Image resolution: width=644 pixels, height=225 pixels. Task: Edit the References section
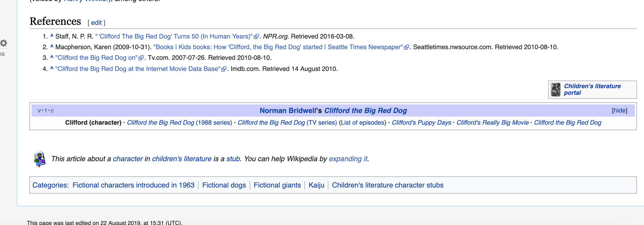point(96,23)
